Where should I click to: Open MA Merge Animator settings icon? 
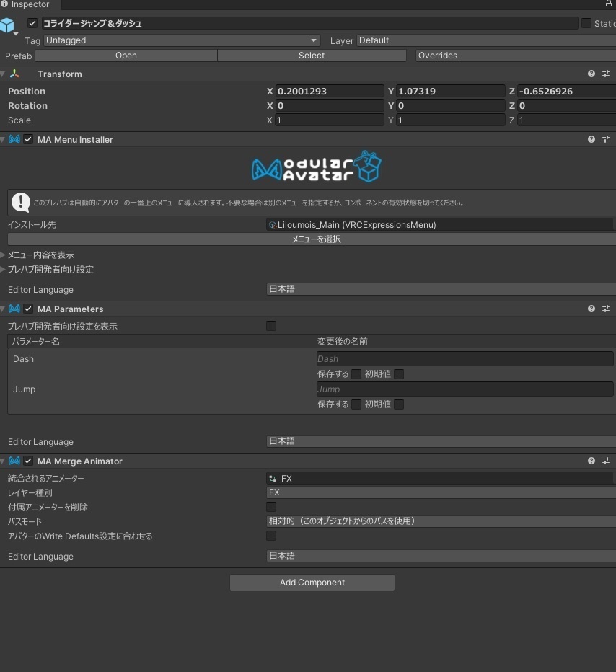[606, 461]
